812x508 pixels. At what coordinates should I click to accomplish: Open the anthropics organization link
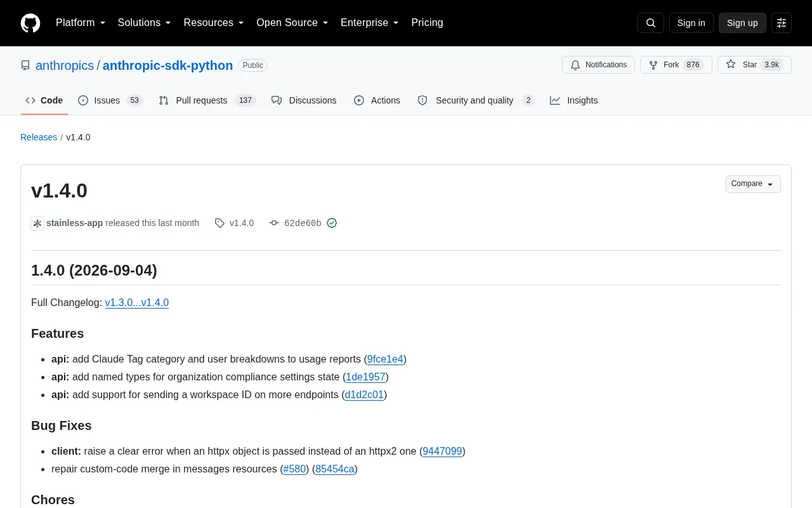(65, 65)
